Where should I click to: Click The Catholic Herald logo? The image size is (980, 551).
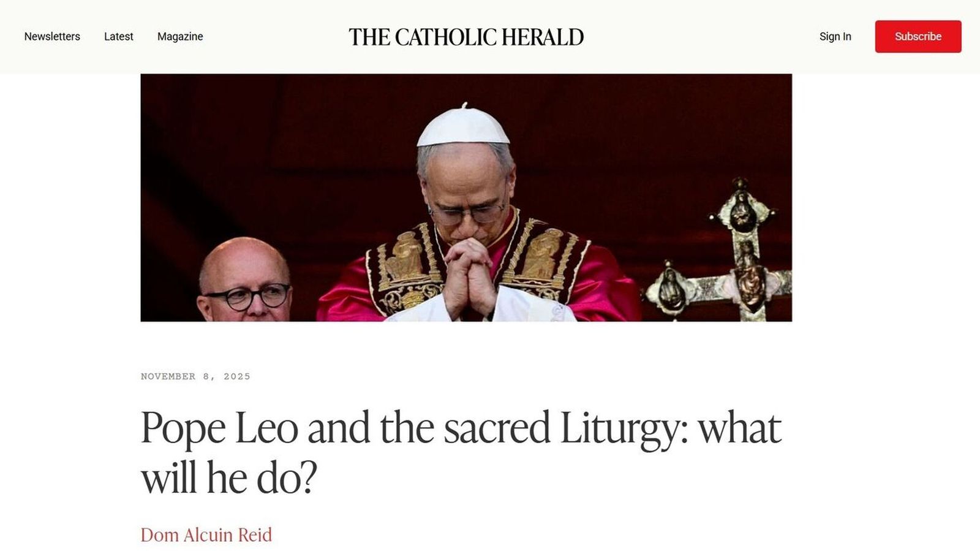click(466, 37)
